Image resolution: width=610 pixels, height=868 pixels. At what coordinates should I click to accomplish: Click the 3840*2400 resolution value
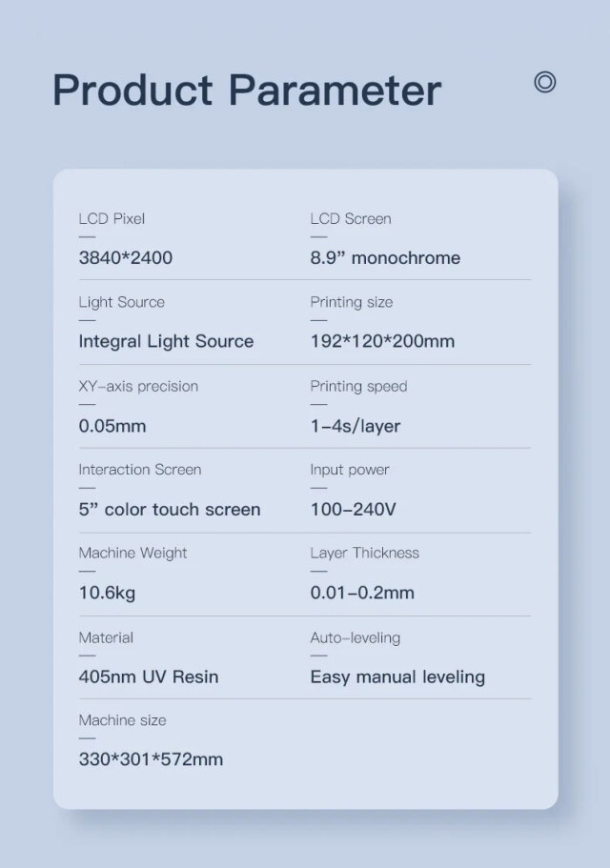[x=125, y=258]
